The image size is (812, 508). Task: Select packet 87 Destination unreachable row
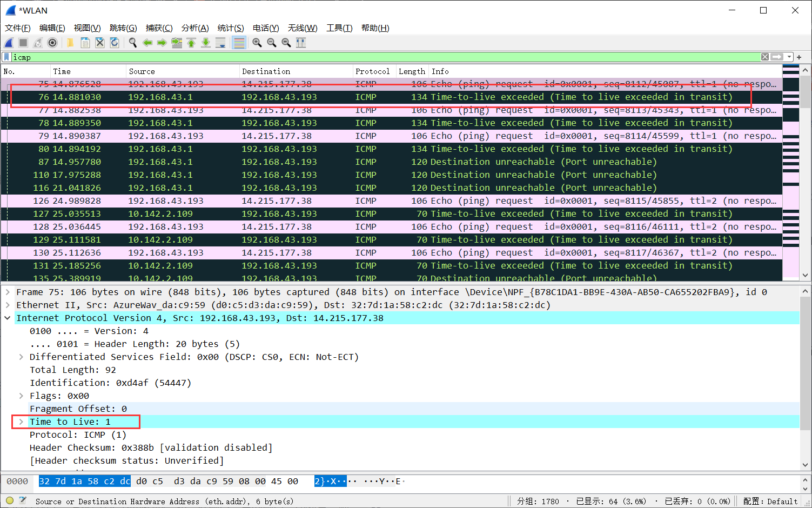[x=392, y=162]
